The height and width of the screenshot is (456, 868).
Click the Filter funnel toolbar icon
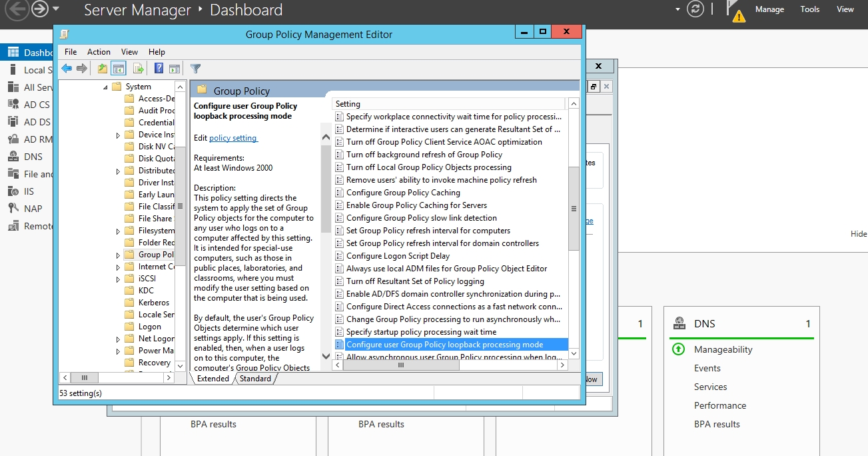[x=195, y=69]
